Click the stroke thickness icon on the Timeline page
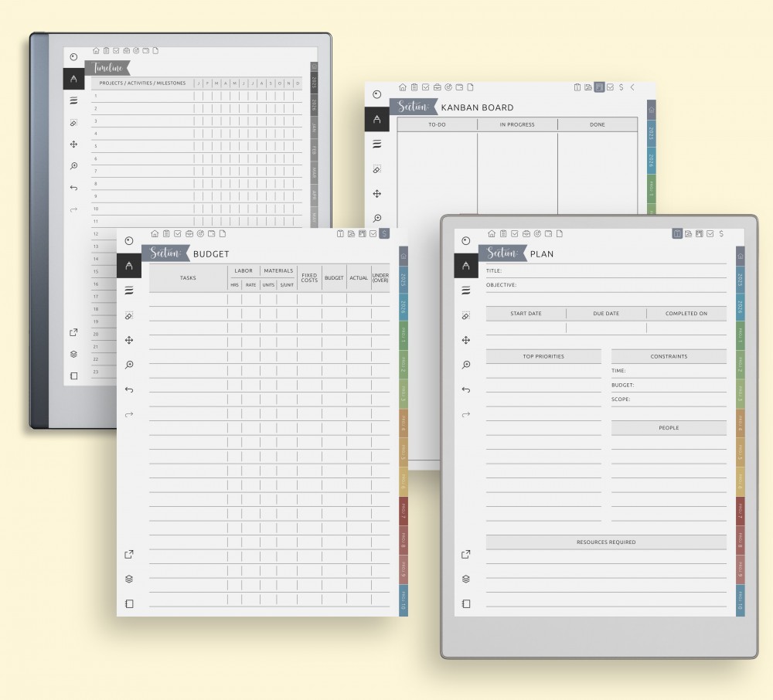Screen dimensions: 773x700 [x=74, y=100]
